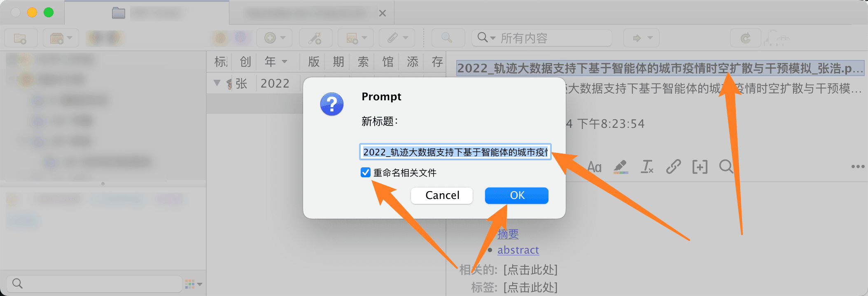
Task: Switch to the library tab with folder icon
Action: tap(147, 13)
